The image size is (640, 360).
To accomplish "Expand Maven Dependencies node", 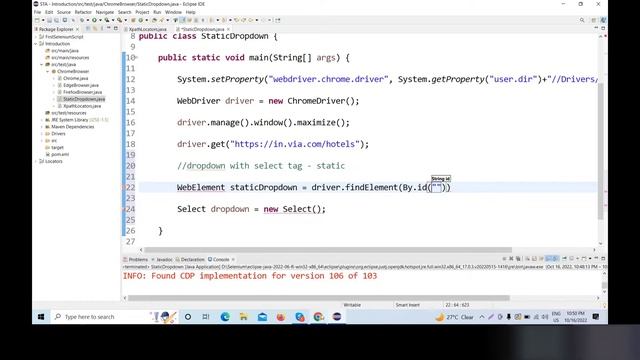I will pos(42,127).
